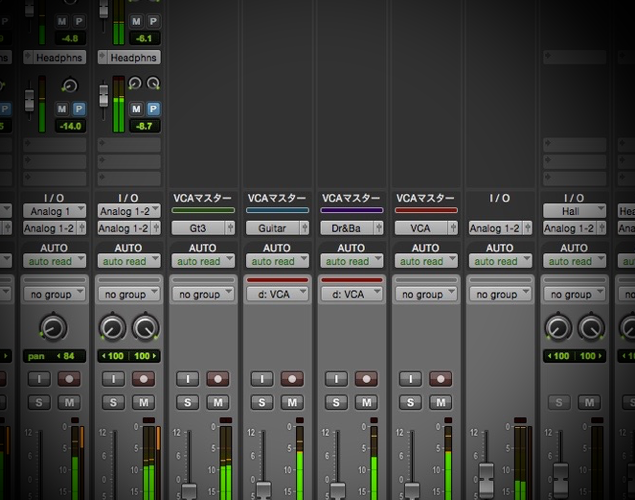
Task: Record-enable the VCA master track
Action: point(441,379)
